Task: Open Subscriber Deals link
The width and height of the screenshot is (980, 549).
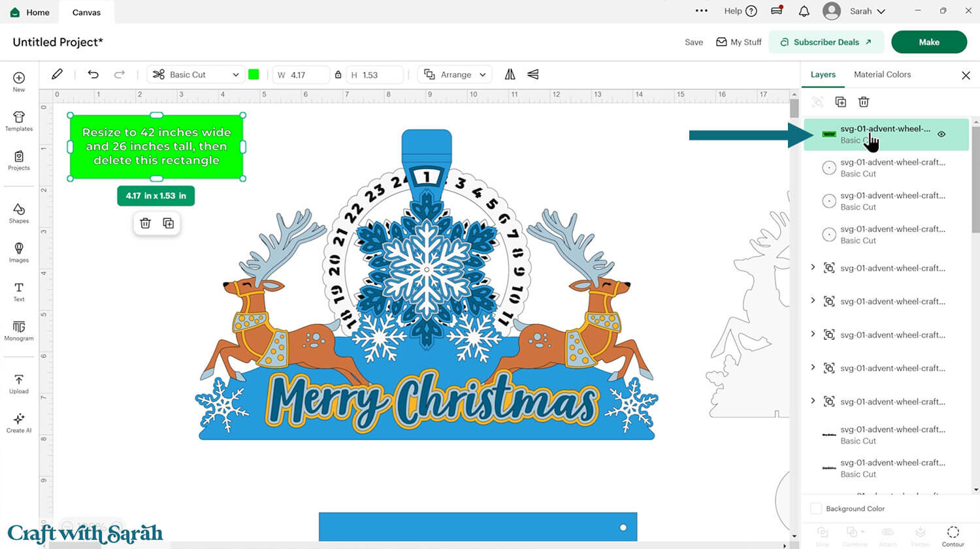Action: (826, 42)
